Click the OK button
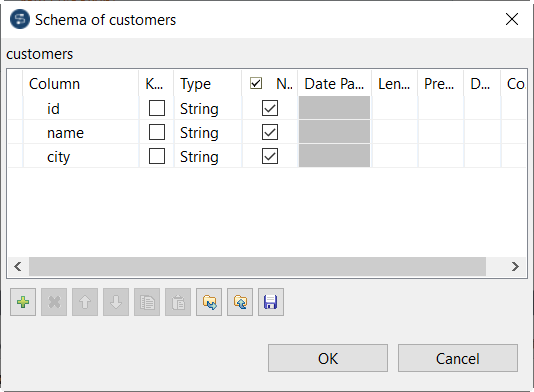The width and height of the screenshot is (534, 392). 328,358
